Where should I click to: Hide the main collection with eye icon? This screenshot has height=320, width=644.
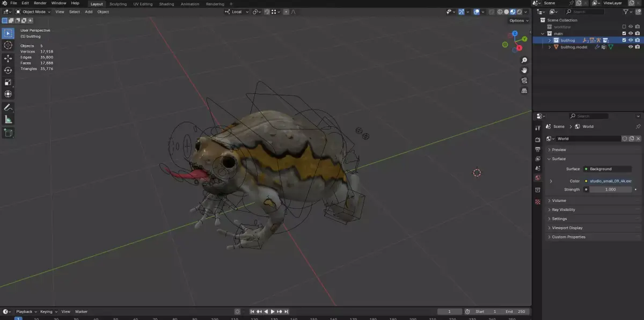coord(631,33)
